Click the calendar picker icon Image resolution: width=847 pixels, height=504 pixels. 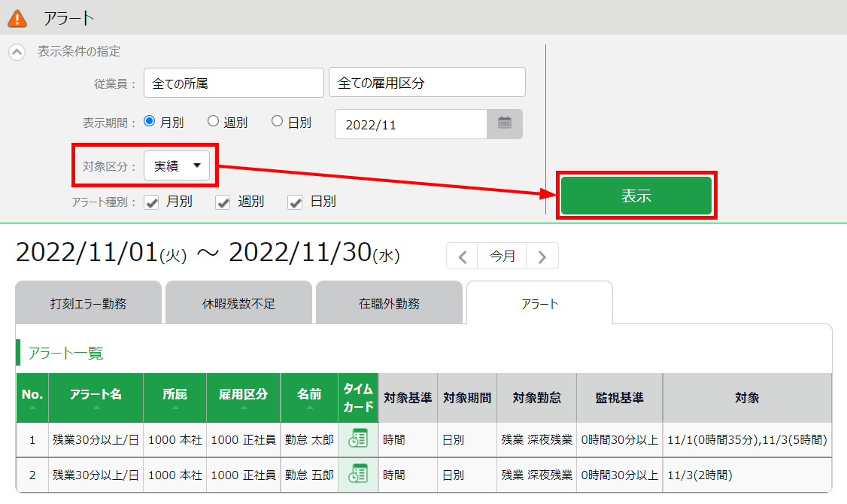505,124
